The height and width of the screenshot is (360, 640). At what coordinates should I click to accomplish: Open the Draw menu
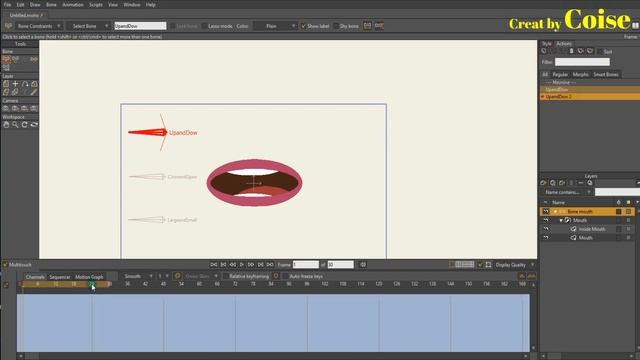(35, 4)
